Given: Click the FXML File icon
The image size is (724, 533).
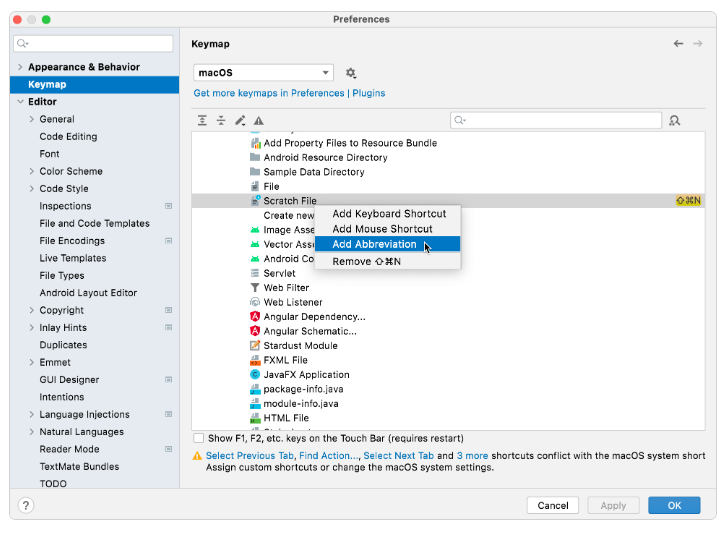Looking at the screenshot, I should click(255, 360).
